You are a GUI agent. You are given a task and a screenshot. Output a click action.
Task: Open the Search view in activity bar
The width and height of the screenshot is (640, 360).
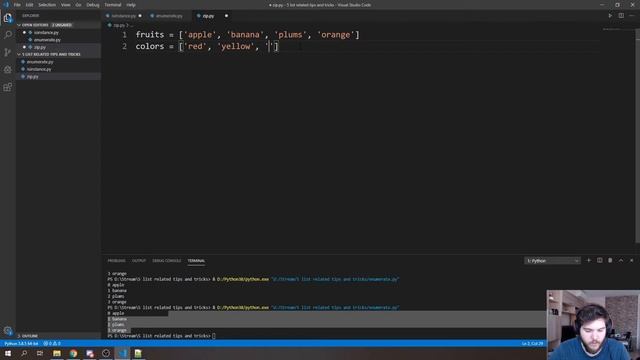[x=8, y=35]
